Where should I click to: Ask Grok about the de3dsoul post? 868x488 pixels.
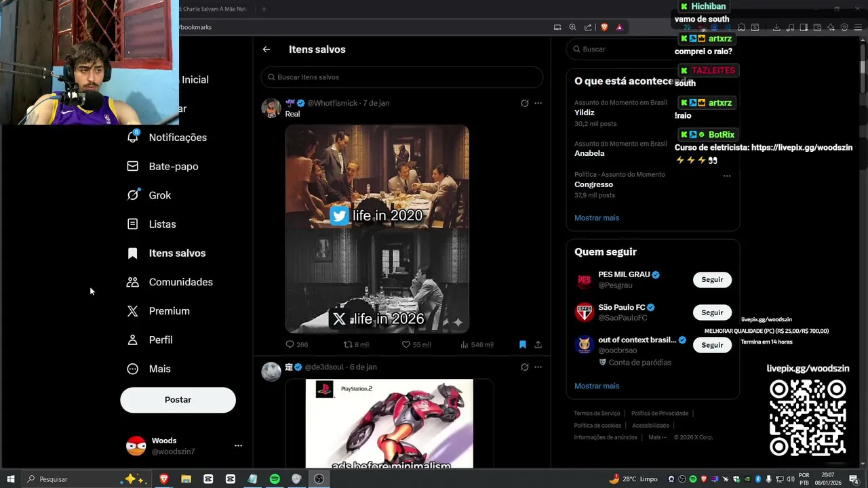[x=524, y=367]
